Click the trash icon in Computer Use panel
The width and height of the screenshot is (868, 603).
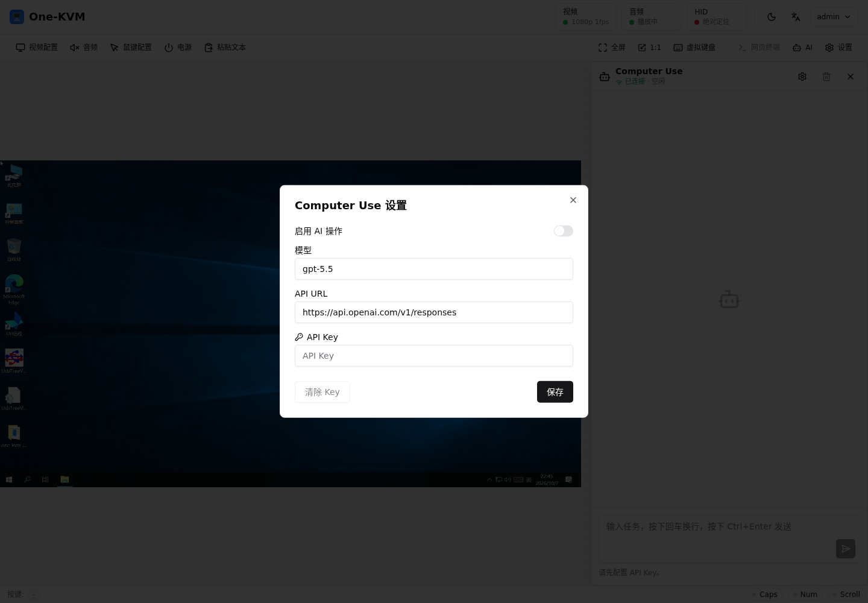(x=826, y=77)
